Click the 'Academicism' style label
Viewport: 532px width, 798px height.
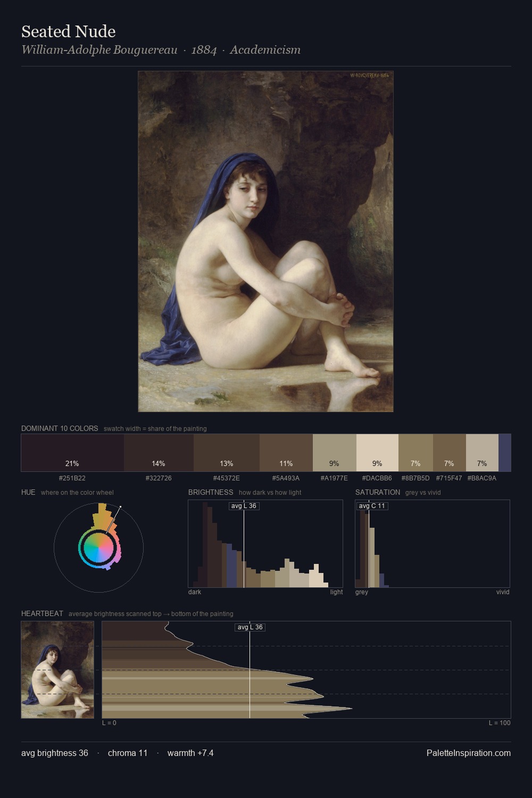265,50
